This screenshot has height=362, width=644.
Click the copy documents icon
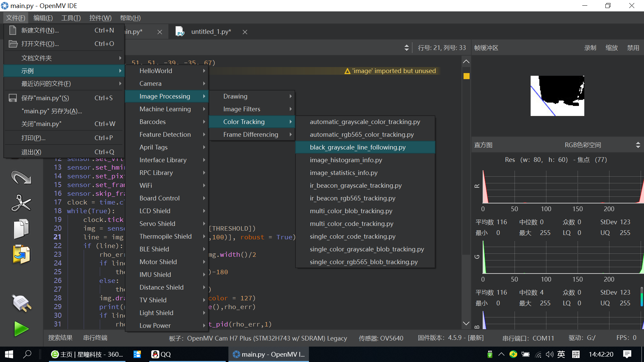point(21,229)
